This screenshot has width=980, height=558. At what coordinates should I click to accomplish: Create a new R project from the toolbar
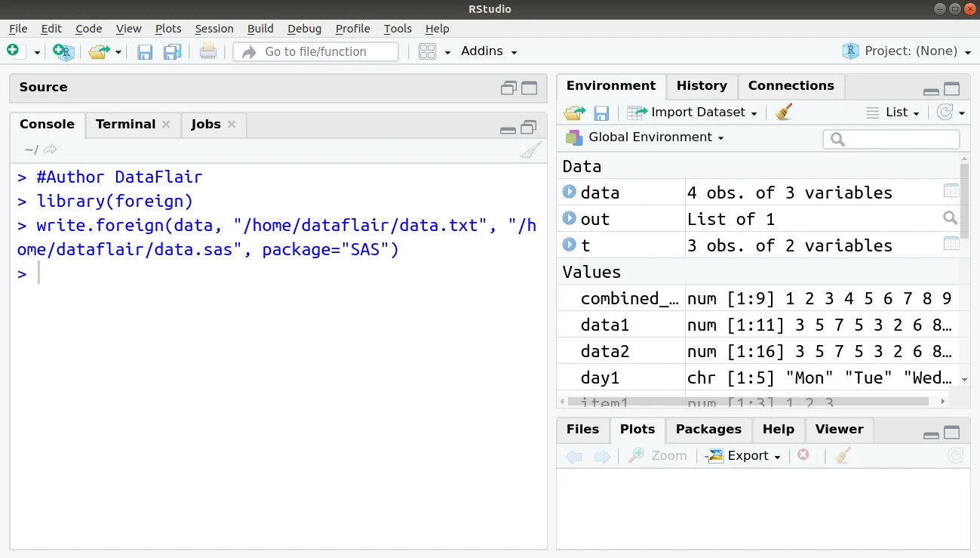point(63,51)
